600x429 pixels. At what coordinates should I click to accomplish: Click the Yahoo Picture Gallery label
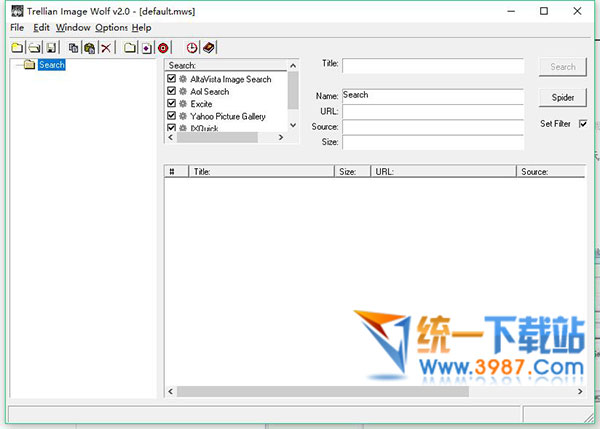tap(228, 116)
